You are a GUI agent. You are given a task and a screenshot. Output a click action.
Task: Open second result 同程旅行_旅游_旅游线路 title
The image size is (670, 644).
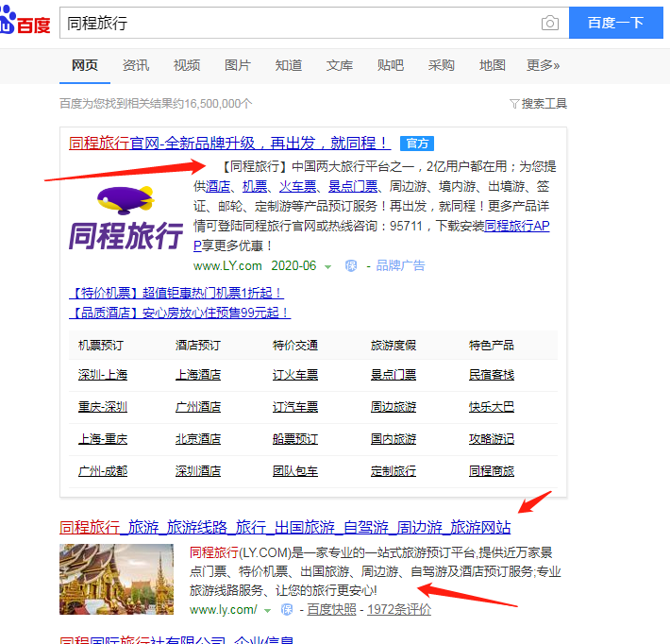click(x=285, y=527)
